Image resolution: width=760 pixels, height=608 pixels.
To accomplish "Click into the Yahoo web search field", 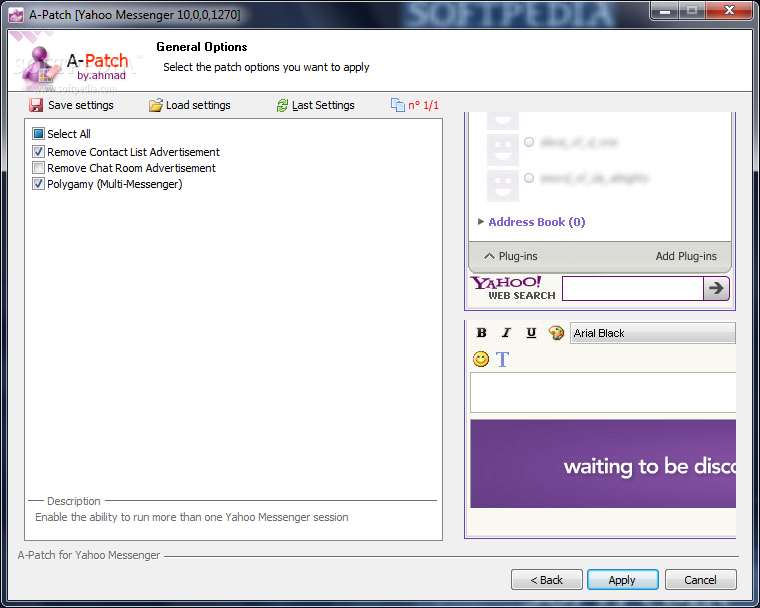I will (633, 288).
